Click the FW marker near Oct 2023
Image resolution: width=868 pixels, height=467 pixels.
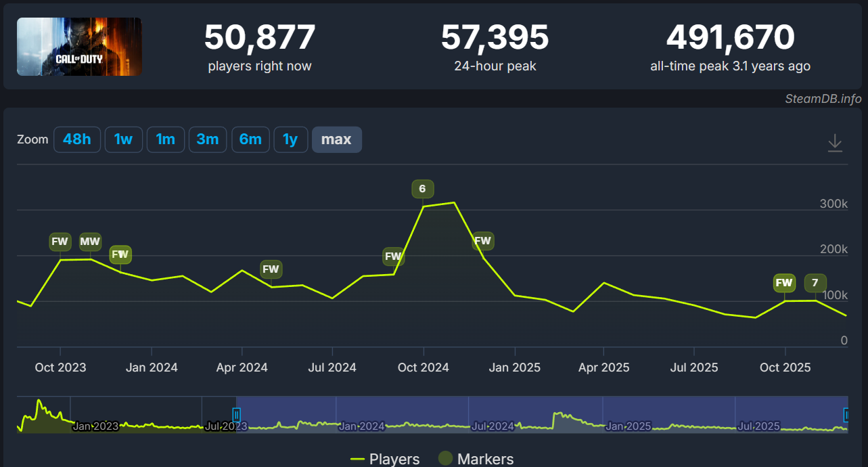(60, 242)
